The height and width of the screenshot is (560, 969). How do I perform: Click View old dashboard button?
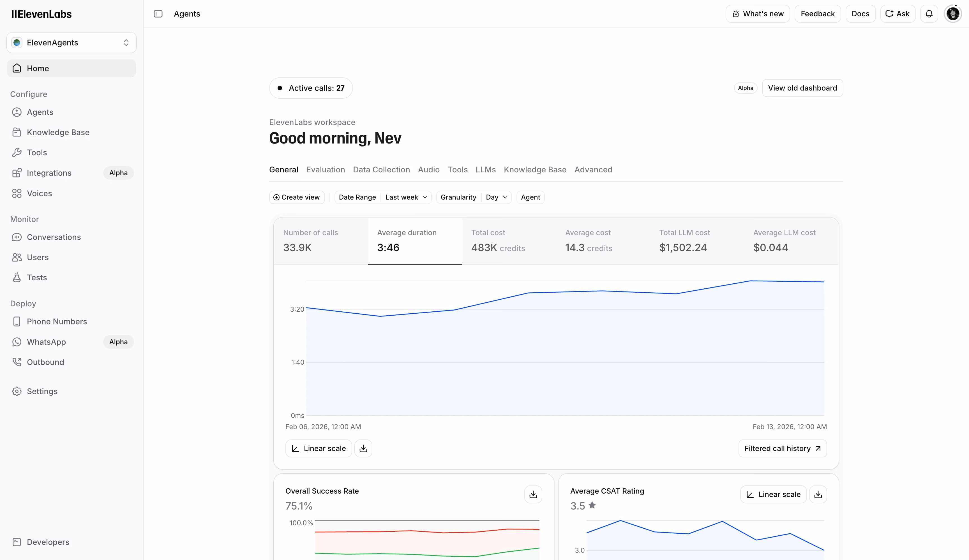point(802,88)
